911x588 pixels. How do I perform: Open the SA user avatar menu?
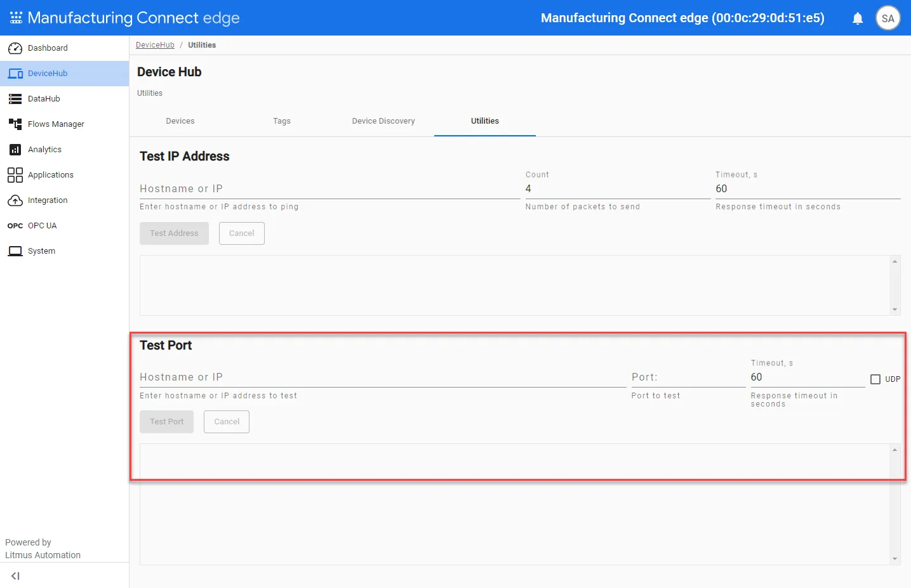(x=888, y=18)
